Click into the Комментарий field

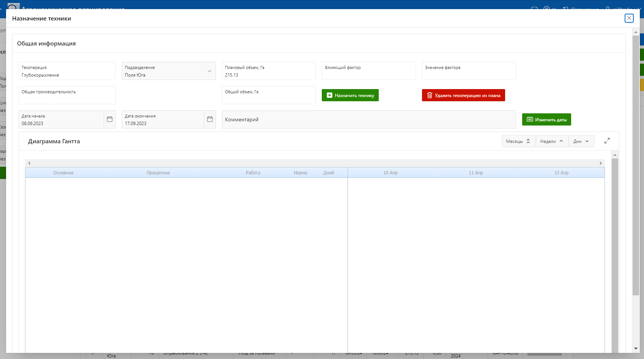tap(368, 120)
